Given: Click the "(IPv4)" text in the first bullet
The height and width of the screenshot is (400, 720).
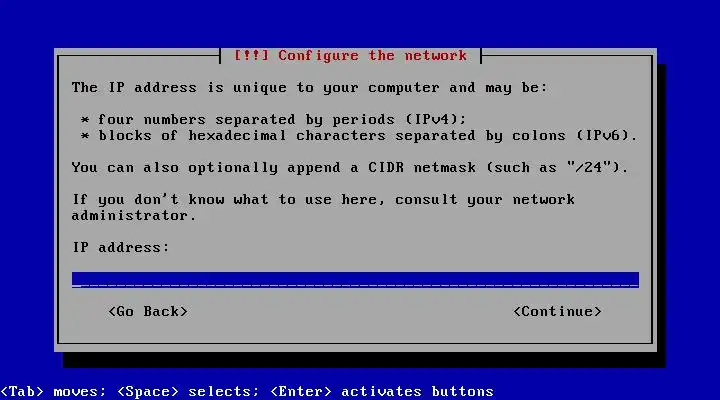Looking at the screenshot, I should point(435,119).
